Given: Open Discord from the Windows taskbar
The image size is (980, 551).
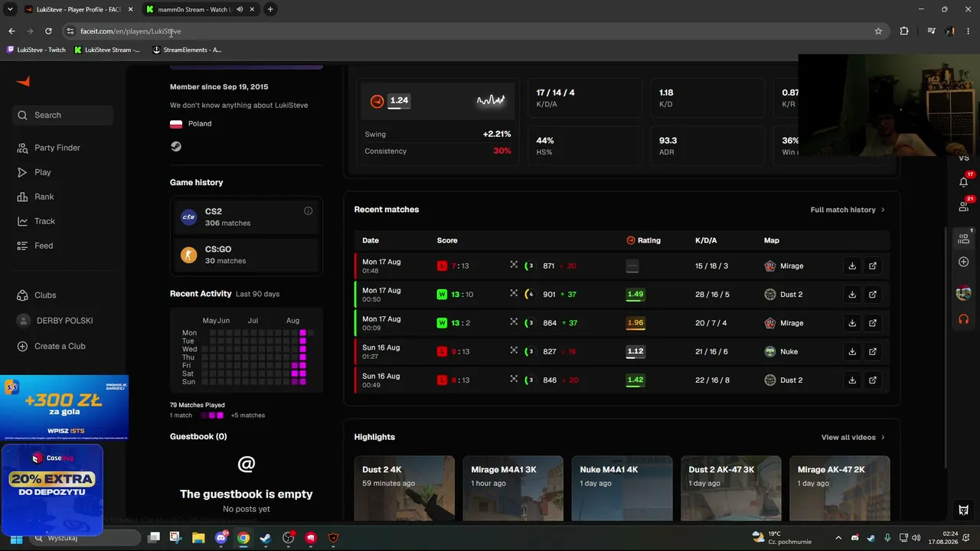Looking at the screenshot, I should pyautogui.click(x=221, y=538).
